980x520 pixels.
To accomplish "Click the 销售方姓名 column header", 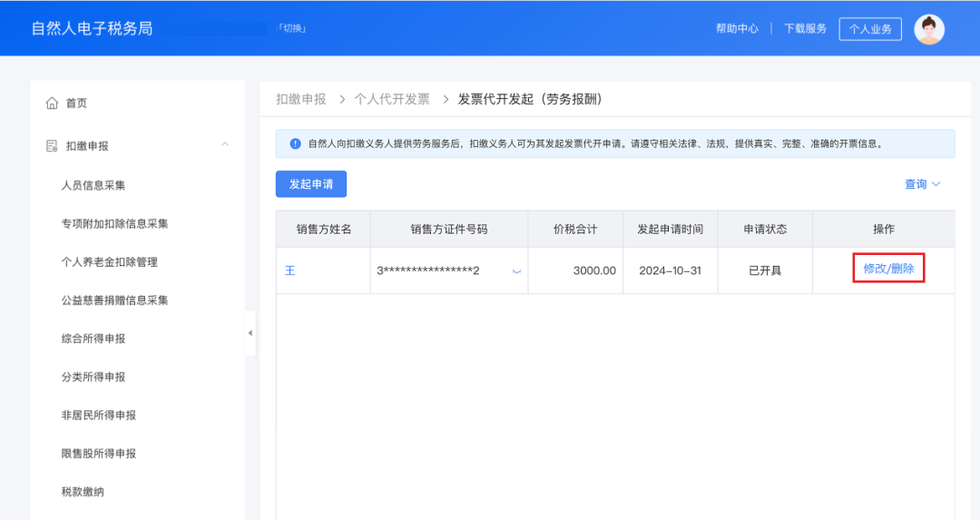I will [x=324, y=230].
